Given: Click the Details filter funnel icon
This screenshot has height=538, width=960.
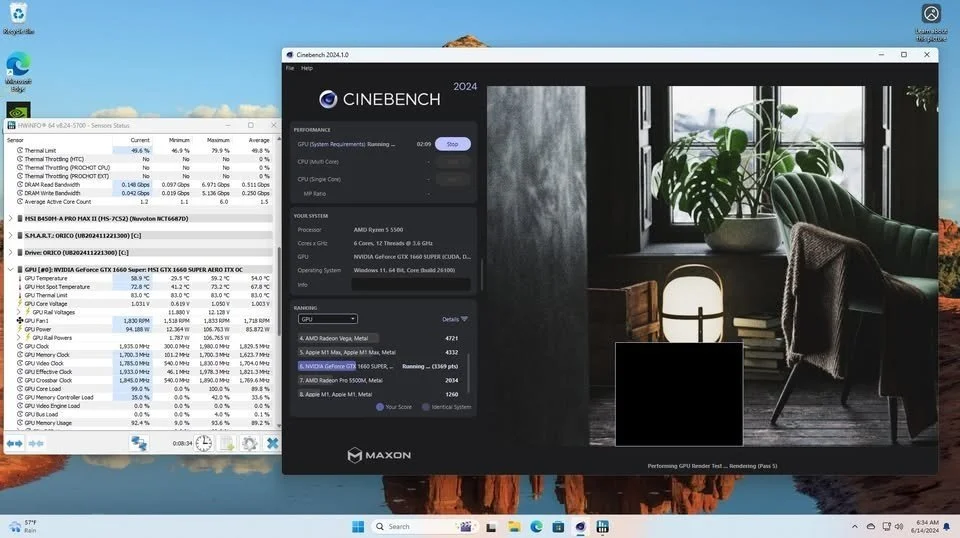Looking at the screenshot, I should (x=464, y=319).
